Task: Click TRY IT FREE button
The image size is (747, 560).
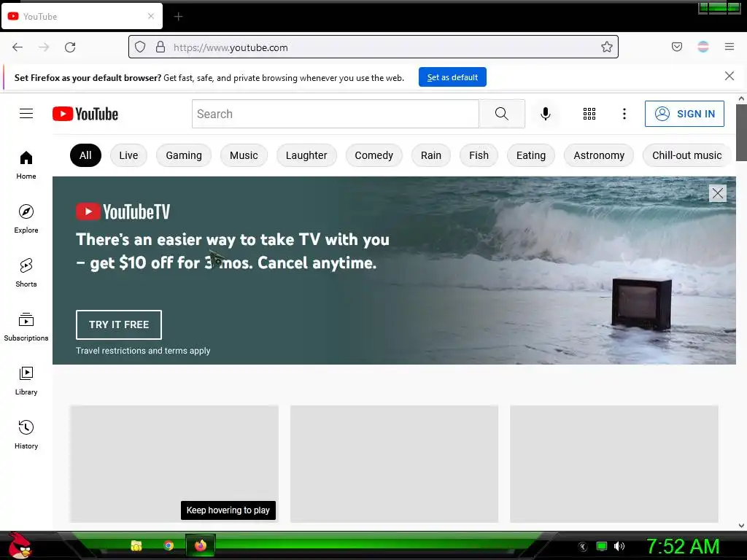Action: pyautogui.click(x=119, y=324)
